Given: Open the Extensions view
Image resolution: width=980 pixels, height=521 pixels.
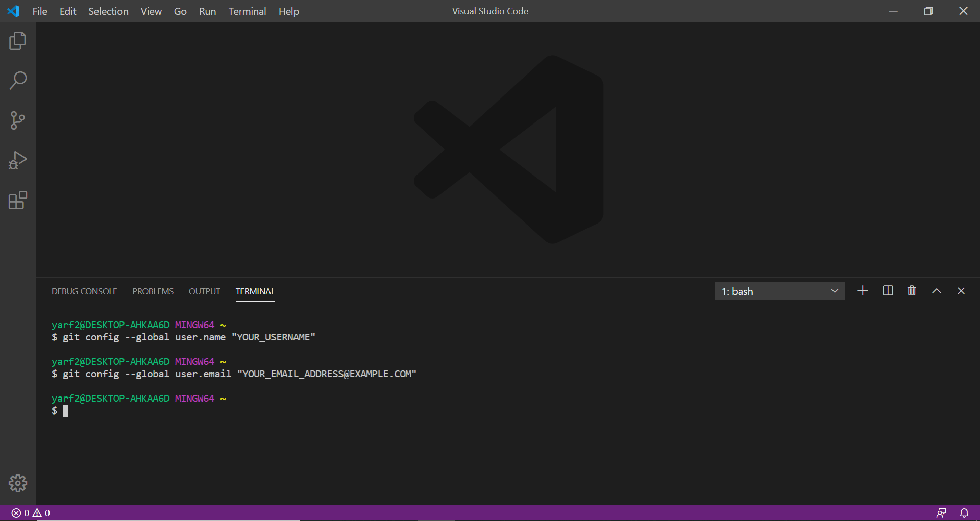Looking at the screenshot, I should (18, 201).
